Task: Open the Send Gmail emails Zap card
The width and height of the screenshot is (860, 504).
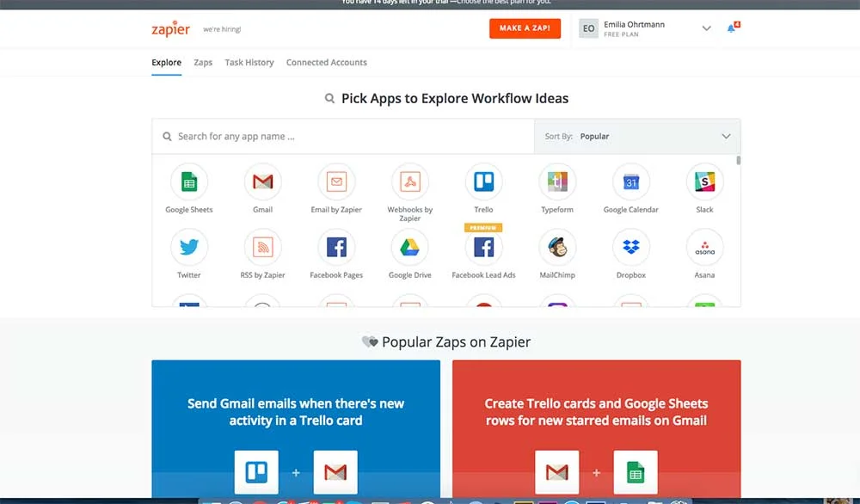Action: 296,429
